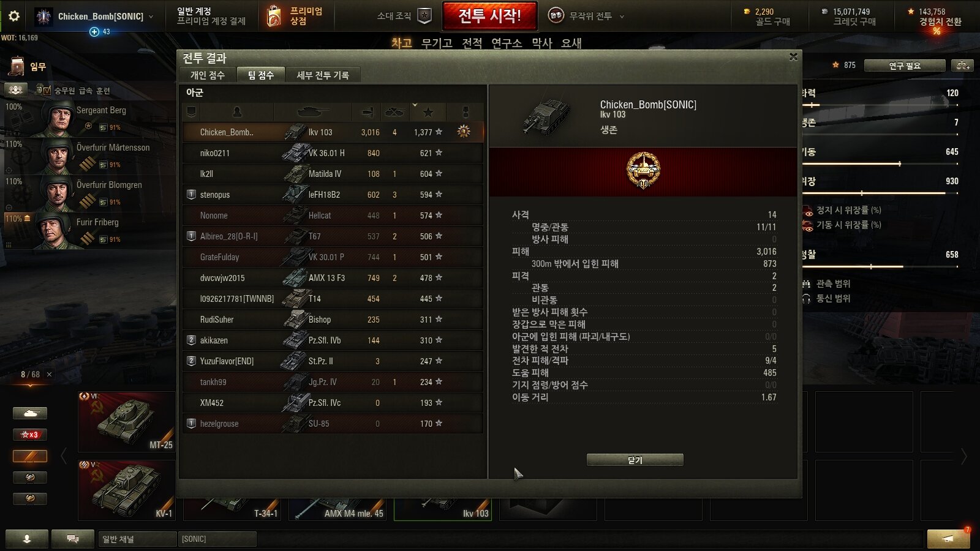This screenshot has height=551, width=980.
Task: Toggle the x3 bonus tank filter
Action: pos(30,435)
